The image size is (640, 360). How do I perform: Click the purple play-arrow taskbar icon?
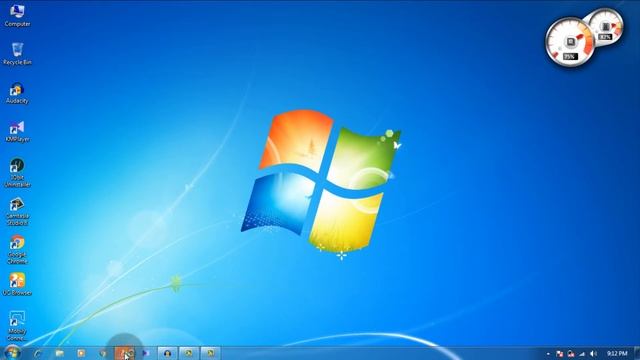pyautogui.click(x=146, y=353)
